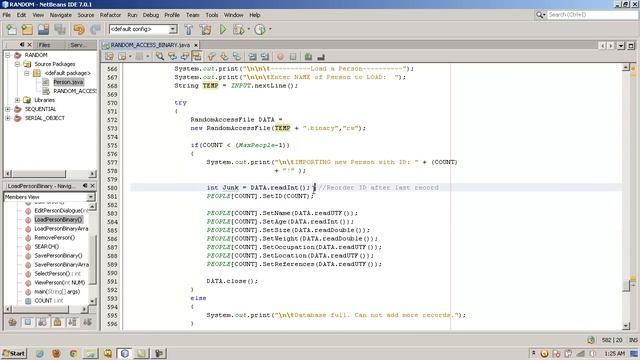Open the Refactor menu
The image size is (640, 360).
pyautogui.click(x=110, y=15)
